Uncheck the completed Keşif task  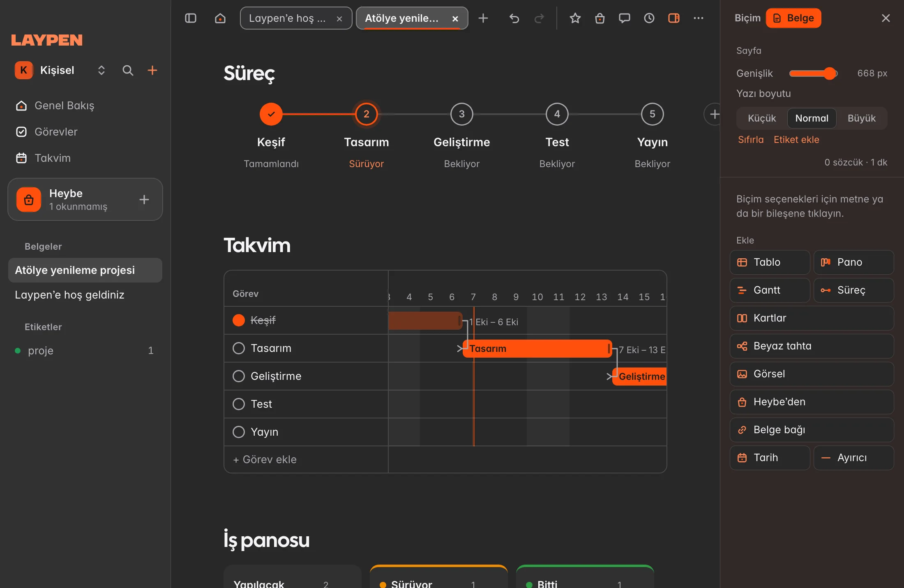coord(239,320)
